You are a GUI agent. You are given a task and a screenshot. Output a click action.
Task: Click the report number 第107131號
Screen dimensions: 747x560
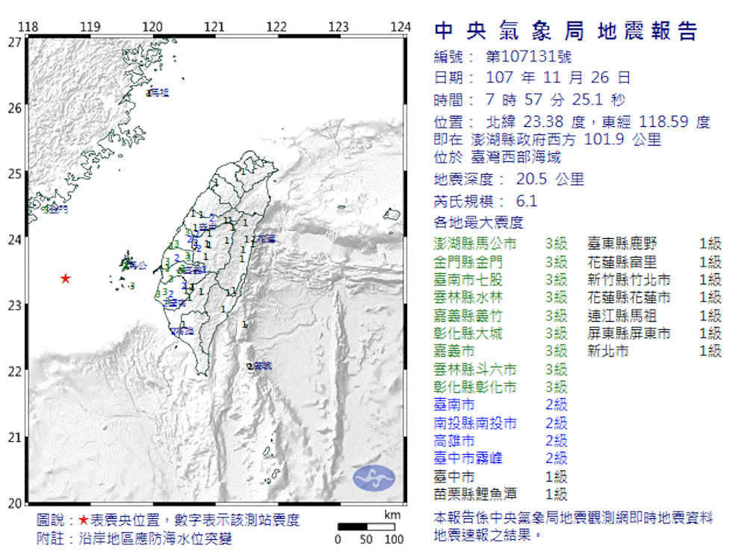pos(529,57)
